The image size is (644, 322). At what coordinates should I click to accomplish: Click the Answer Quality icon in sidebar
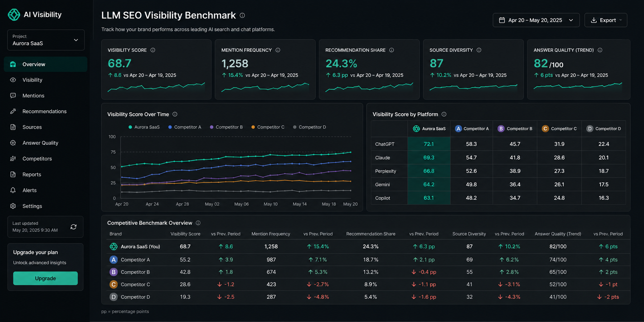click(13, 143)
